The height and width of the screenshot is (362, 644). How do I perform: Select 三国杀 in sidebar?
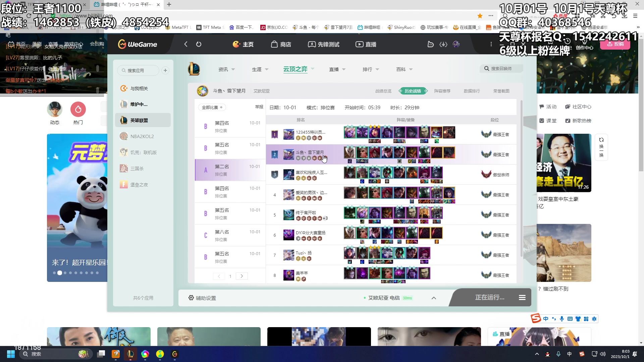pos(143,169)
